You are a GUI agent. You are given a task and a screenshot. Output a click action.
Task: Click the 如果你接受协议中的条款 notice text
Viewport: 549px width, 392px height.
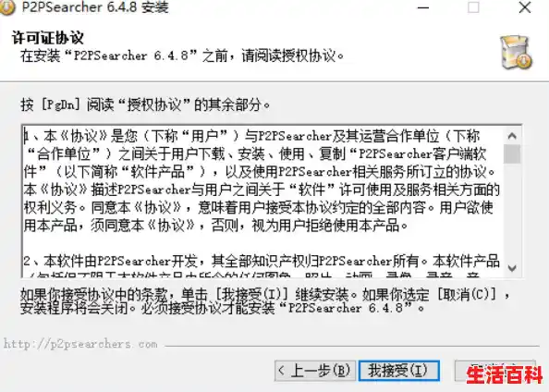tap(264, 301)
